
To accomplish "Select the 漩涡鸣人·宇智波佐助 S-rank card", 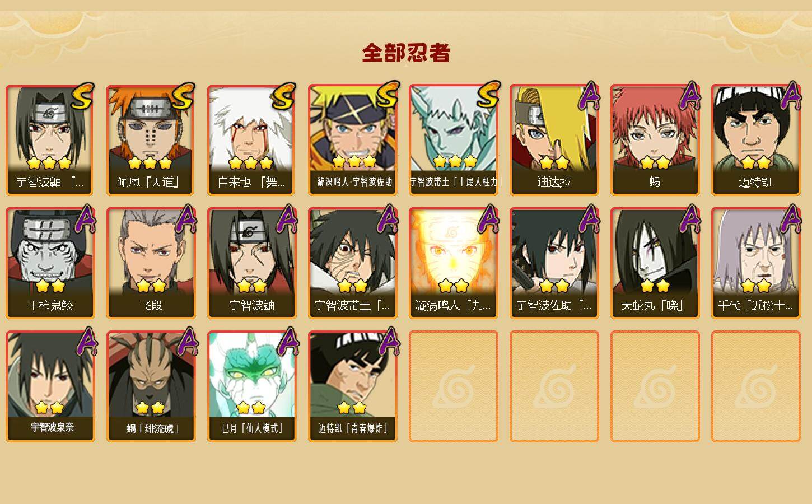I will tap(352, 140).
